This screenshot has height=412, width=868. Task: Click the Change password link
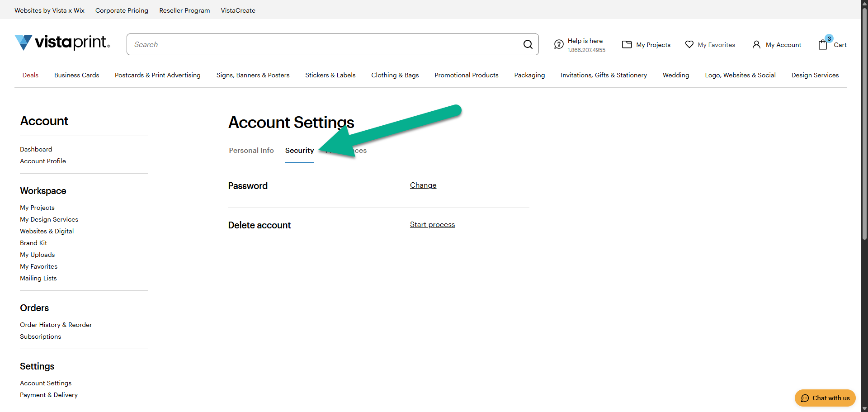tap(423, 185)
